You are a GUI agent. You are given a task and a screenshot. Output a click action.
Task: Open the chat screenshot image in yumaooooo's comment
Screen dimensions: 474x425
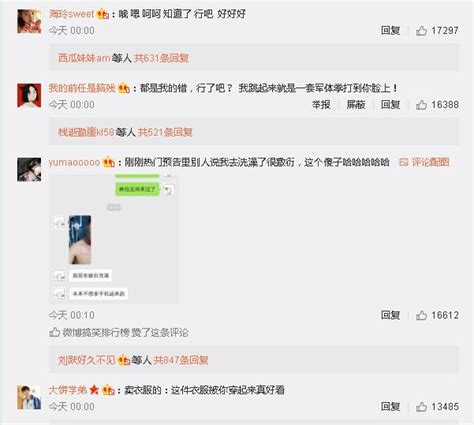pyautogui.click(x=114, y=239)
